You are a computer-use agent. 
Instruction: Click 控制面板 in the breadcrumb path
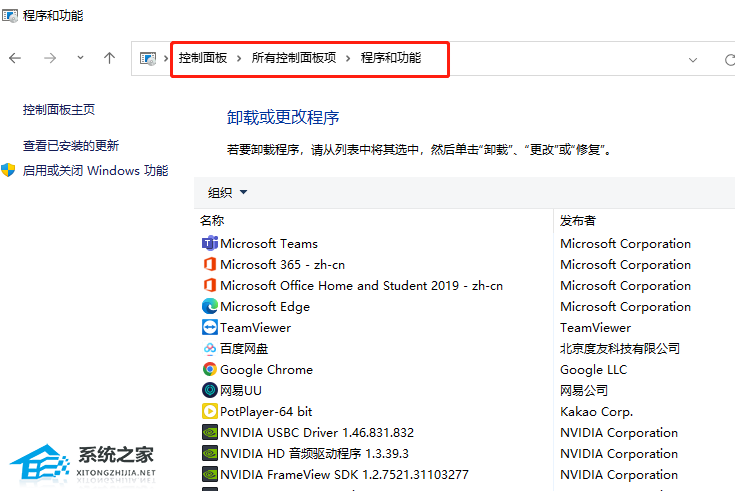coord(203,58)
